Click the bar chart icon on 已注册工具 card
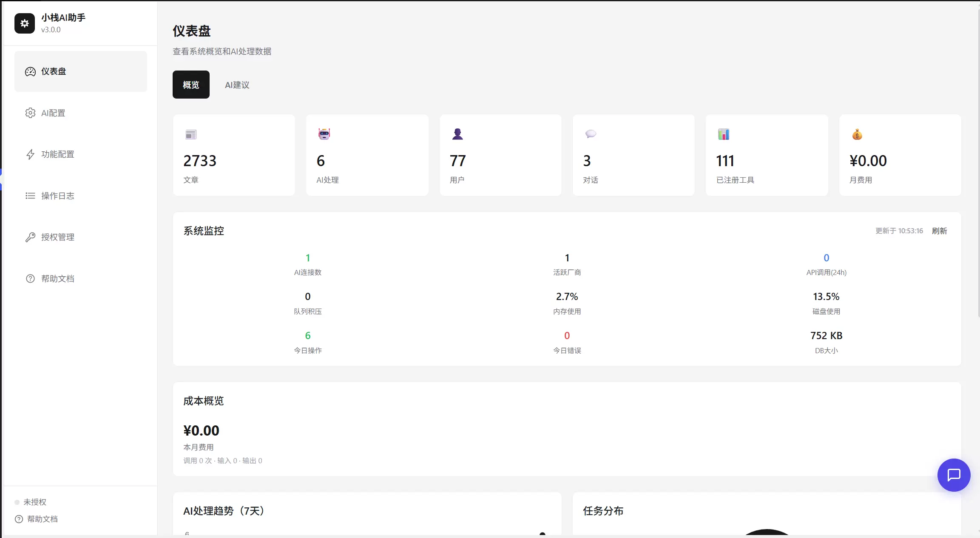 click(724, 134)
